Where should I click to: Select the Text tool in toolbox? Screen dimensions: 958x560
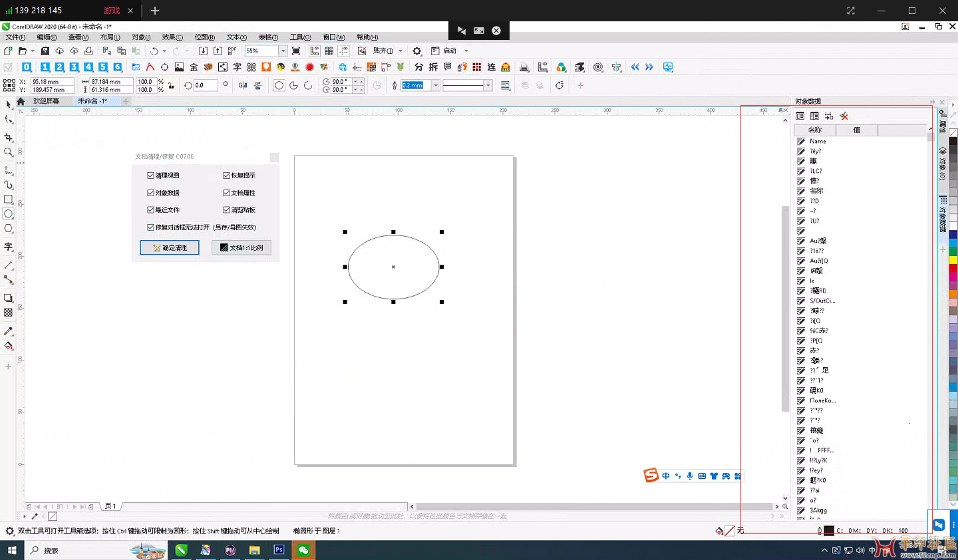[x=9, y=247]
